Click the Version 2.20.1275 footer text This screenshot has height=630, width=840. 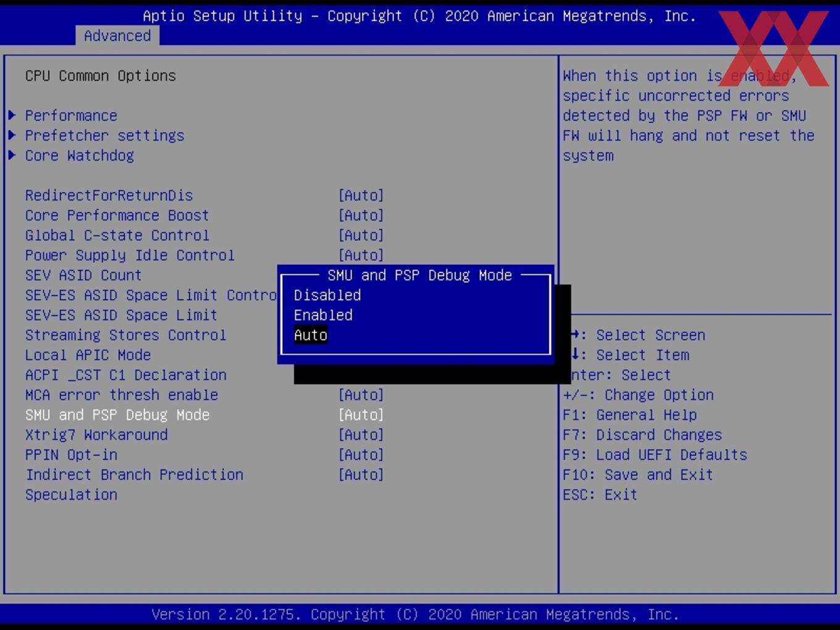coord(415,615)
